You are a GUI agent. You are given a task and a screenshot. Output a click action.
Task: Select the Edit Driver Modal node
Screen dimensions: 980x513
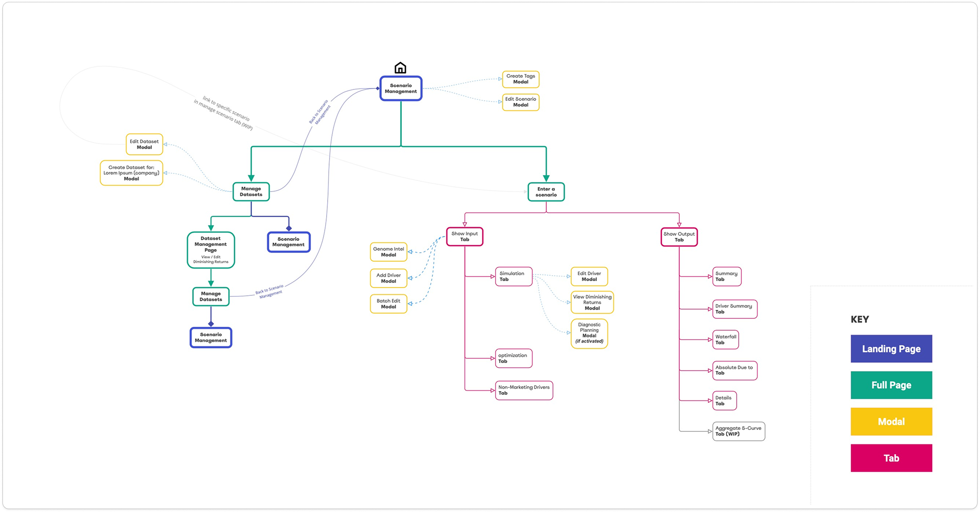589,277
